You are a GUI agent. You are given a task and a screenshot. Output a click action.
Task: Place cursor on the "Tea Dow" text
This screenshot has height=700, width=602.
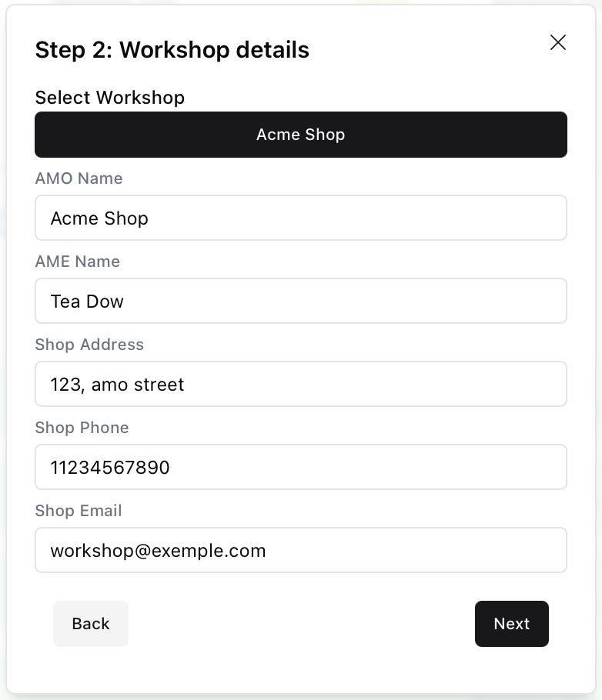coord(87,302)
